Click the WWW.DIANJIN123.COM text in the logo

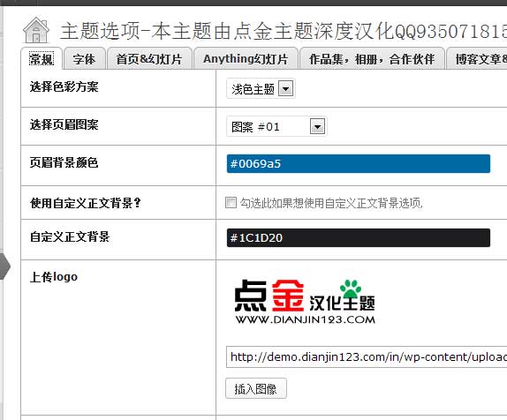[306, 319]
